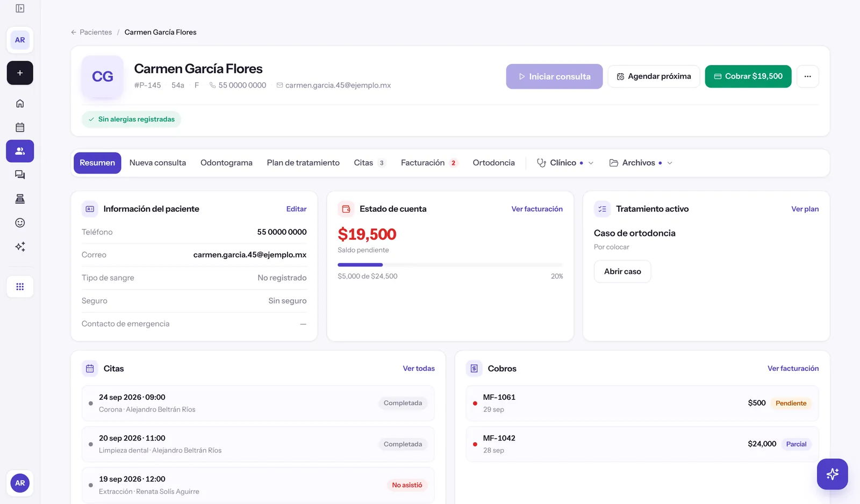Click the Iniciar consulta button
This screenshot has height=504, width=860.
554,76
